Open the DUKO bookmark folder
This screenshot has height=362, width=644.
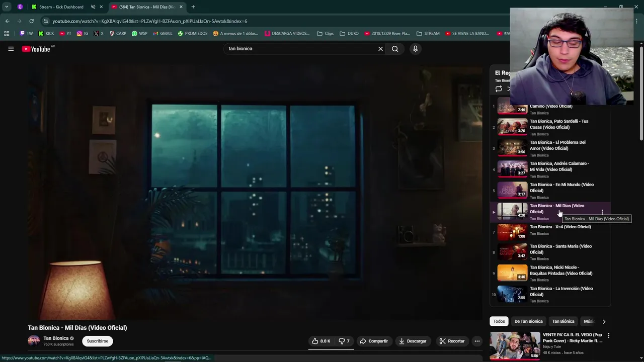pyautogui.click(x=349, y=34)
